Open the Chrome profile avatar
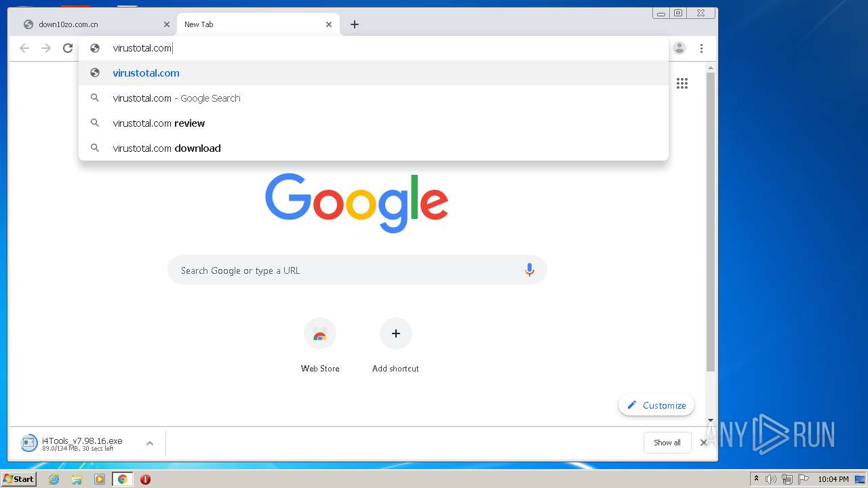Image resolution: width=868 pixels, height=488 pixels. [x=679, y=48]
